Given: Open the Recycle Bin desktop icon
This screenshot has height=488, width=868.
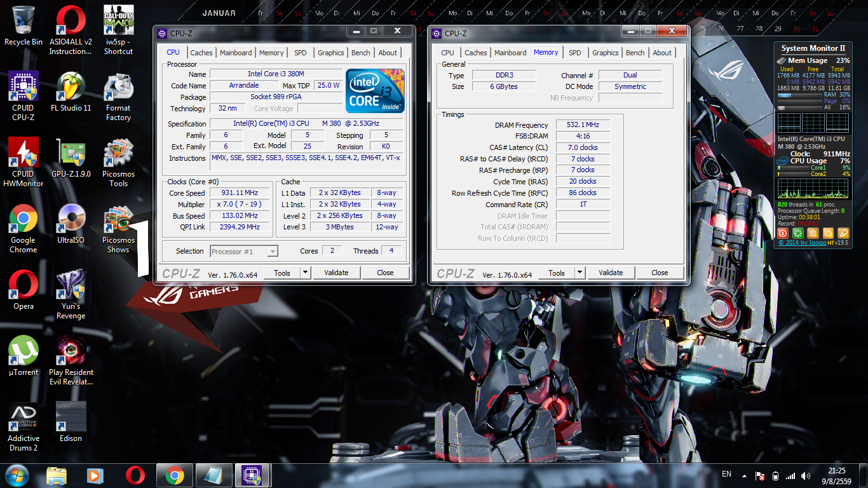Looking at the screenshot, I should pyautogui.click(x=24, y=27).
